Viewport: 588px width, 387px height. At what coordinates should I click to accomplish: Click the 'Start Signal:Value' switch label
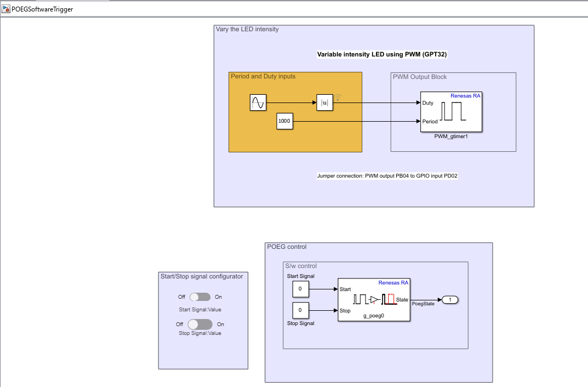pyautogui.click(x=200, y=310)
